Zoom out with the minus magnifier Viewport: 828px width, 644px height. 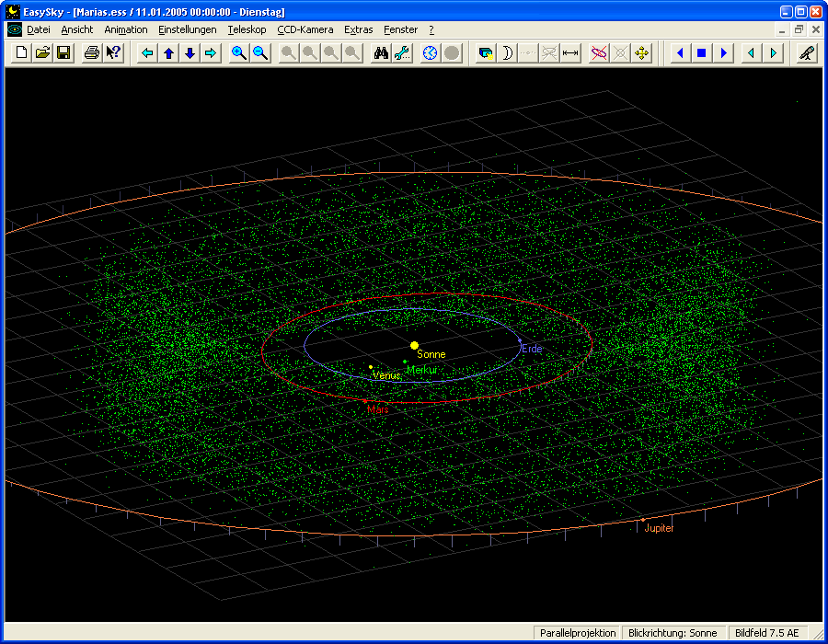260,53
